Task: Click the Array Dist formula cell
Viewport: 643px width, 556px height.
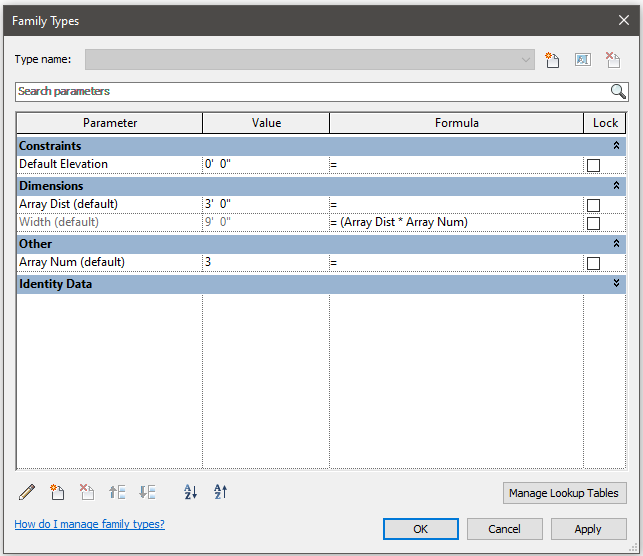Action: [456, 204]
